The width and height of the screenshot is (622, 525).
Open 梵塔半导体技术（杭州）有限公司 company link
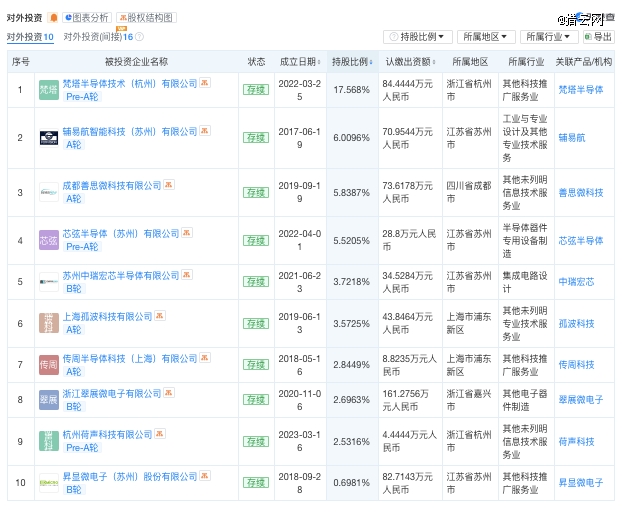tap(130, 84)
